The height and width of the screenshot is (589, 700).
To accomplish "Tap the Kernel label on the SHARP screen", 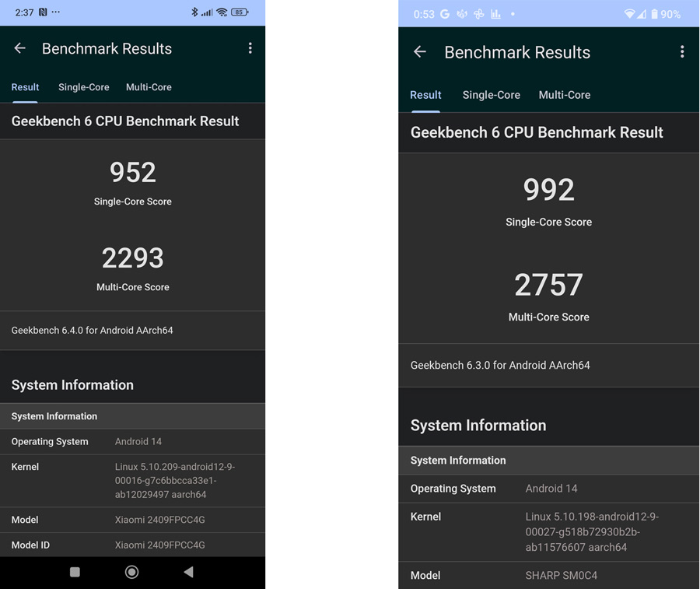I will click(425, 517).
